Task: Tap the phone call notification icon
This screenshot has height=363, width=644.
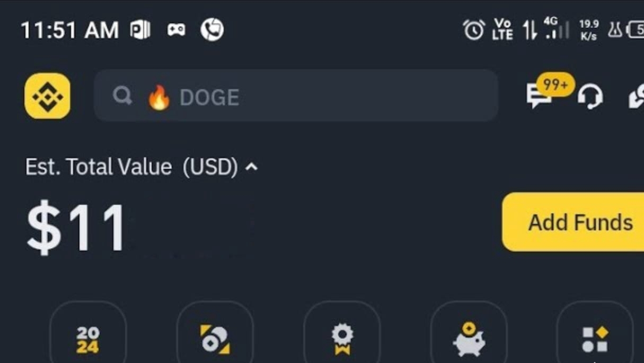Action: pyautogui.click(x=212, y=30)
